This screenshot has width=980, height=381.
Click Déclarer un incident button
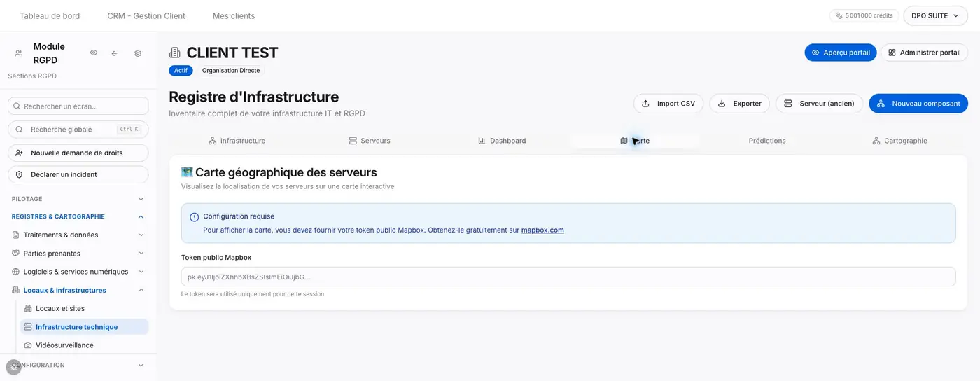[x=78, y=174]
